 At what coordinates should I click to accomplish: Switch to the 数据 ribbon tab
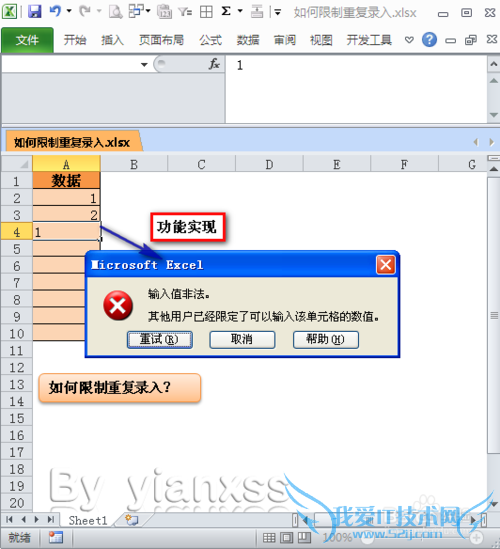click(248, 40)
